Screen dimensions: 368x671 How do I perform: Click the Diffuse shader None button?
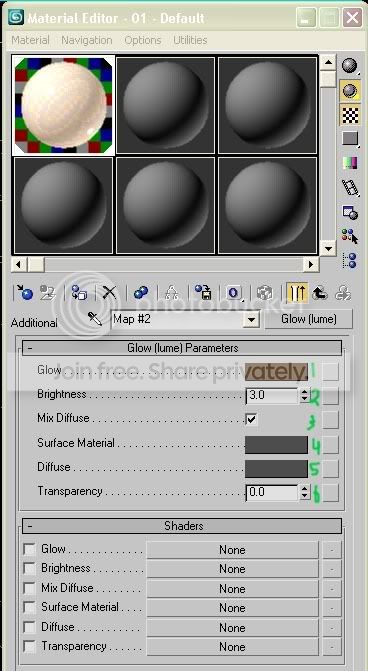point(232,627)
